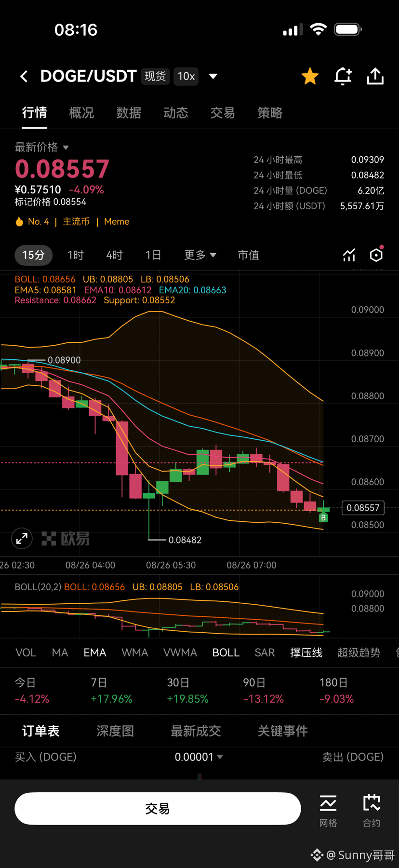Select 1时 timeframe
Image resolution: width=399 pixels, height=868 pixels.
click(76, 255)
